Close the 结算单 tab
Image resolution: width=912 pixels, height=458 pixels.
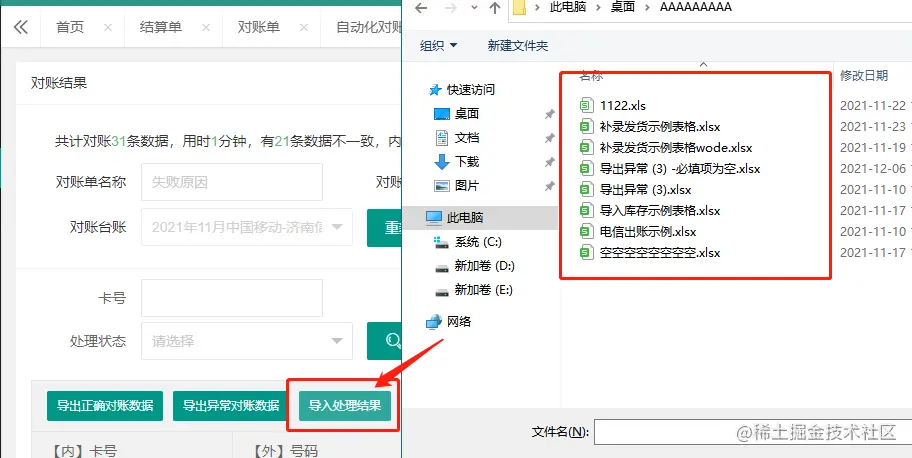click(x=205, y=27)
